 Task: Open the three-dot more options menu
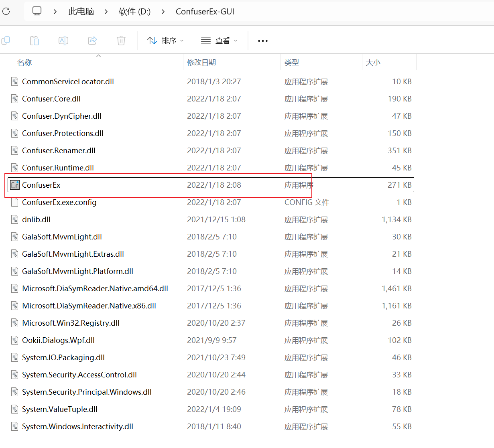(x=263, y=41)
